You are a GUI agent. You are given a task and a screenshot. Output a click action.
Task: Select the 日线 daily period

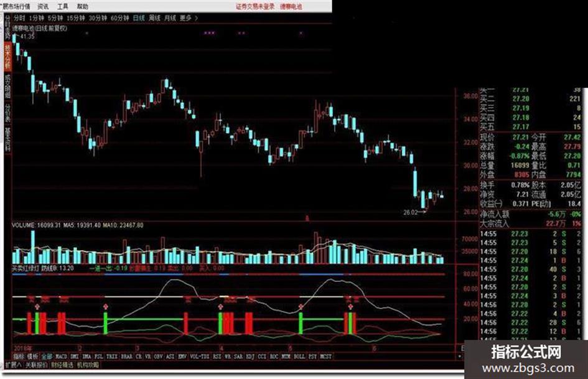click(139, 17)
